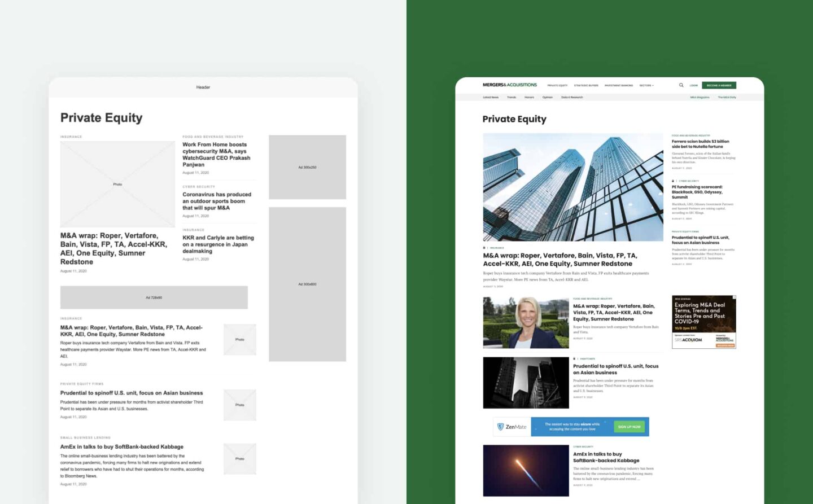This screenshot has width=813, height=504.
Task: Select Investment Banking in the top navigation
Action: point(619,86)
